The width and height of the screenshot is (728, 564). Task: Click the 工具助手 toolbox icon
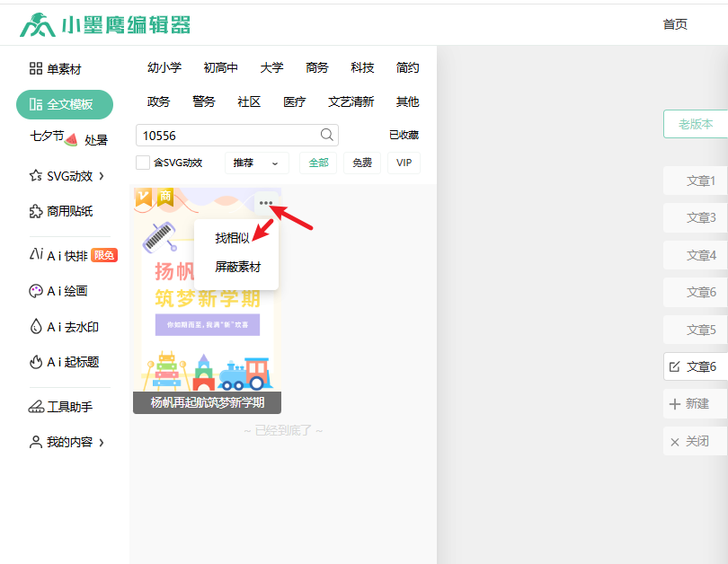tap(36, 407)
